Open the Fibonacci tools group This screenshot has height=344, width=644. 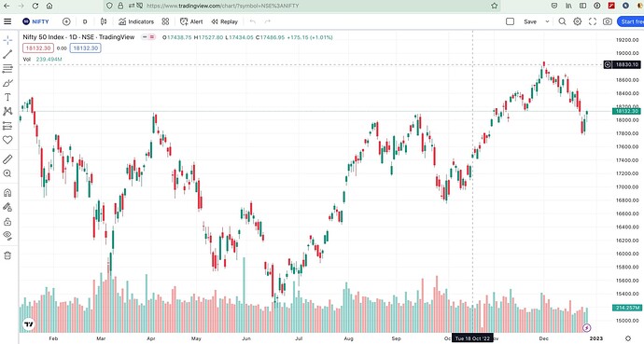[x=7, y=68]
